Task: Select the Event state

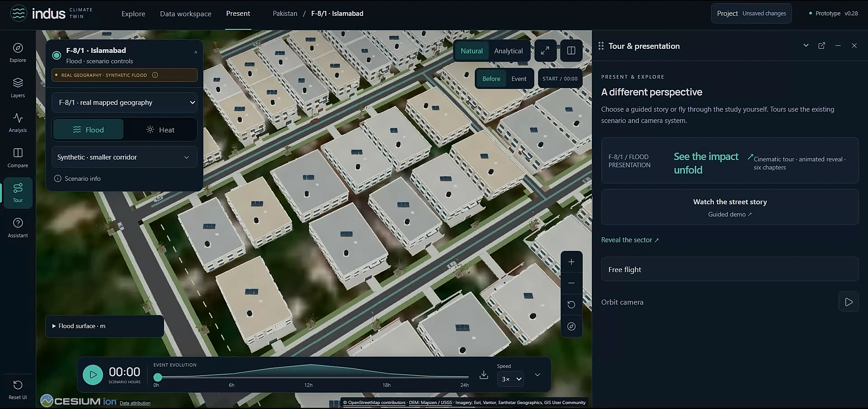Action: (519, 79)
